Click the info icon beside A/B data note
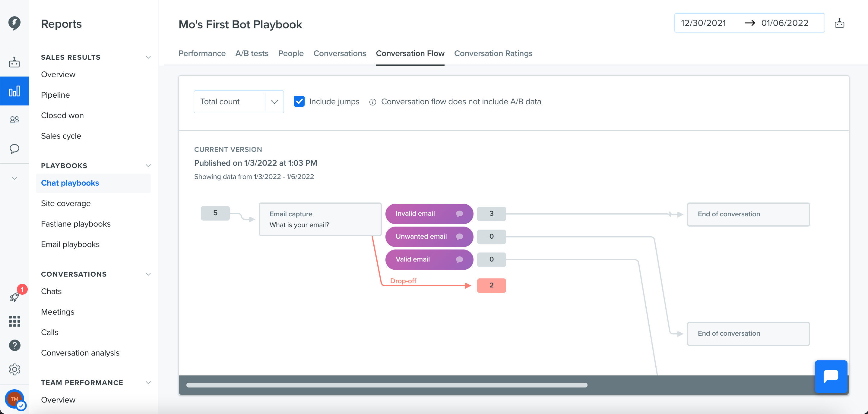868x414 pixels. [x=372, y=102]
